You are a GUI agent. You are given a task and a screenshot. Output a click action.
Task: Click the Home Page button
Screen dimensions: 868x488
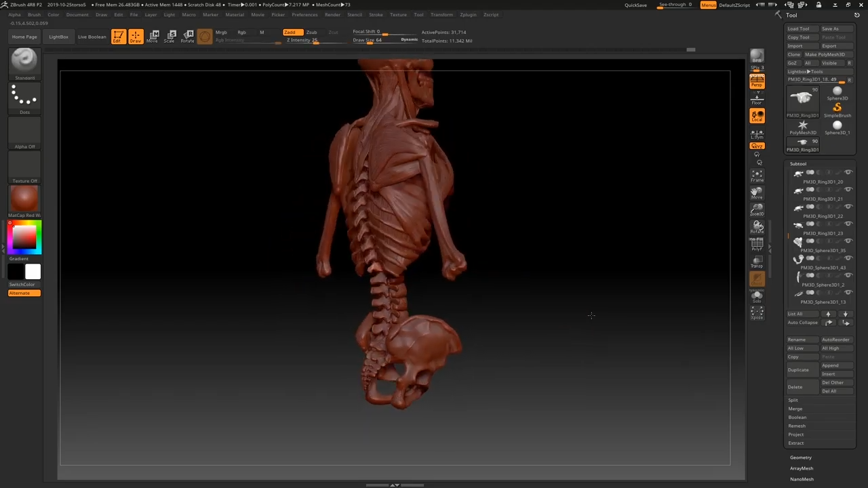click(24, 37)
